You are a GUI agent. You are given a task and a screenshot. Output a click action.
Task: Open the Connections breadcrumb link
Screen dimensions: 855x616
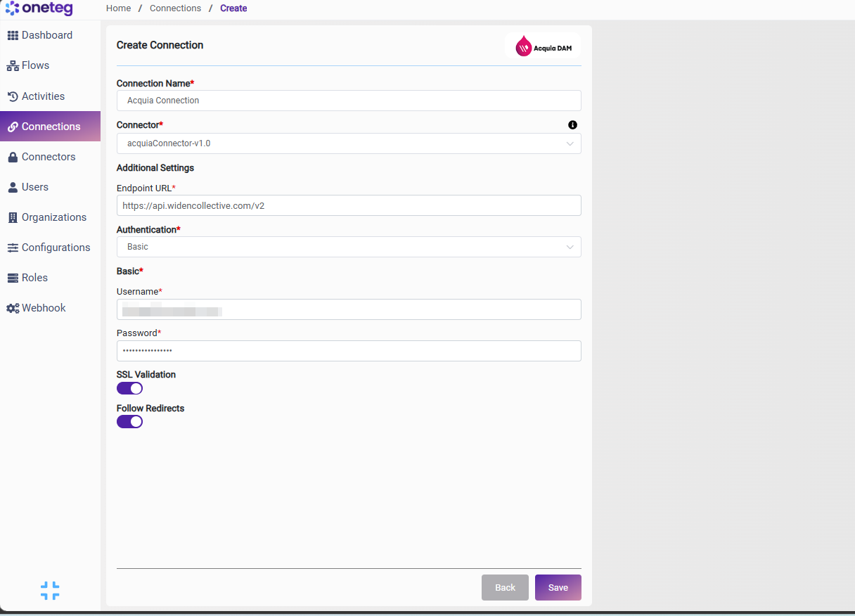pos(175,8)
